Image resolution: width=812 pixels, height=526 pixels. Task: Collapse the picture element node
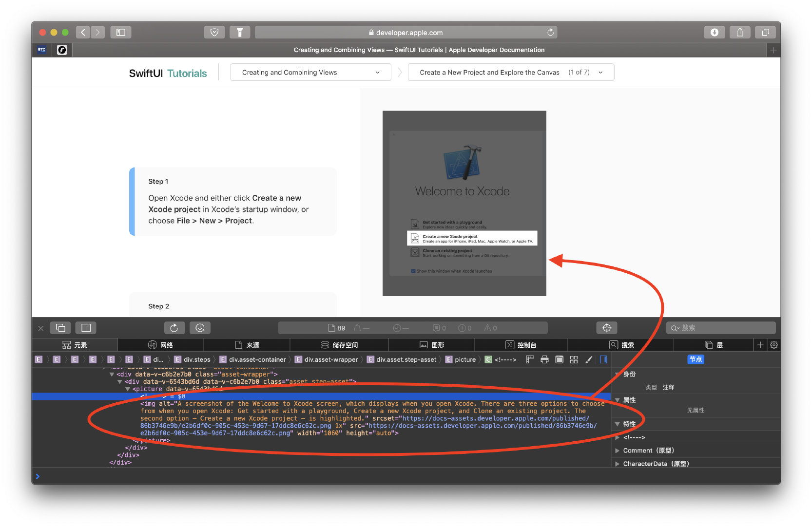(128, 389)
